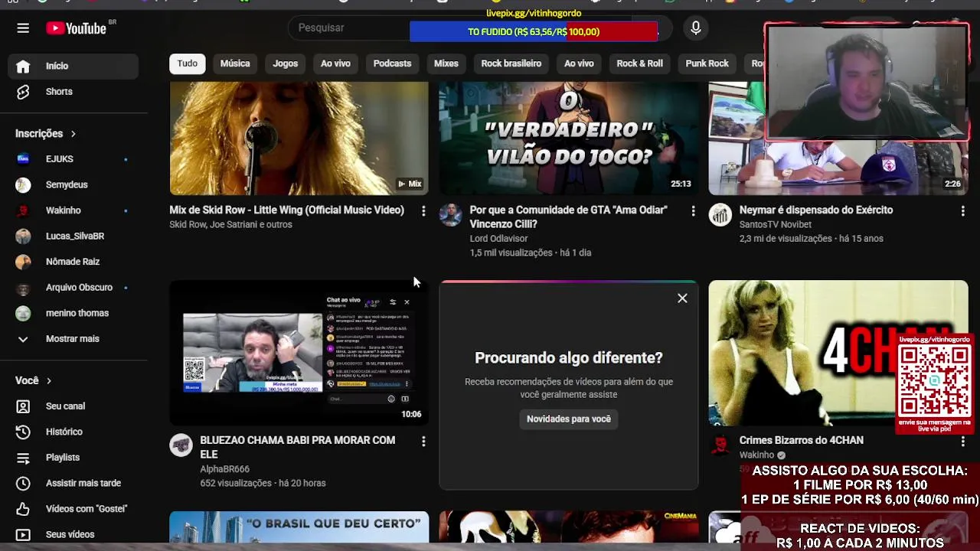This screenshot has width=980, height=551.
Task: Click the AlphaBR666 channel name
Action: click(x=224, y=469)
